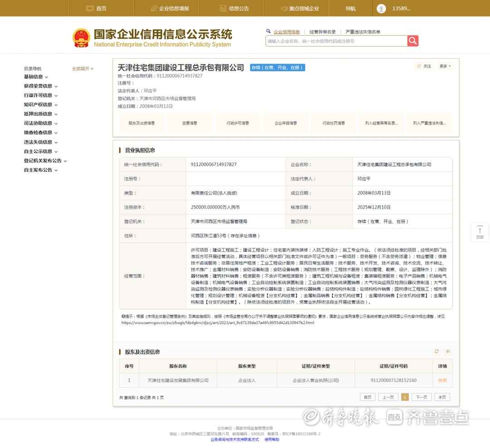Open the samr.gov.cn notice URL
The image size is (490, 448).
click(x=218, y=323)
